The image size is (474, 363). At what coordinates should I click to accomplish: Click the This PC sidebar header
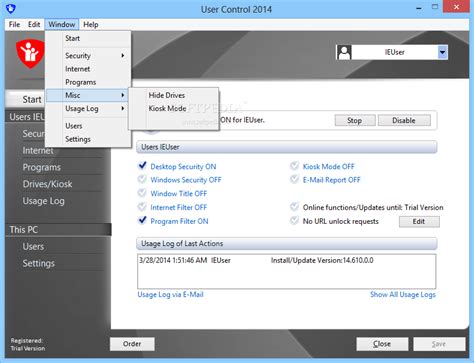click(59, 230)
